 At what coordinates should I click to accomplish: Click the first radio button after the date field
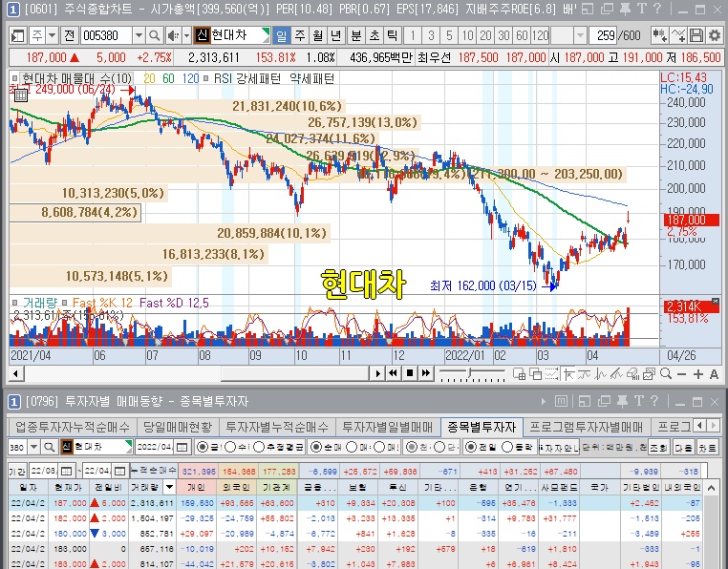[x=203, y=448]
